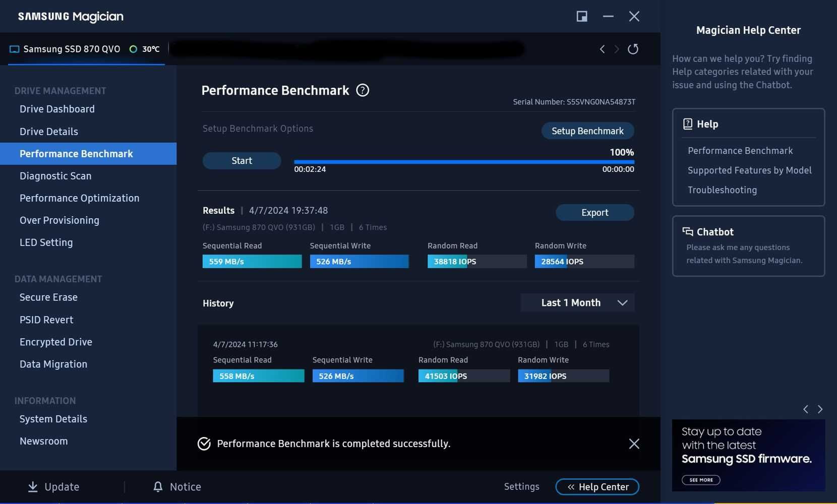Click the 28564 IOPS Random Write bar

pos(584,262)
